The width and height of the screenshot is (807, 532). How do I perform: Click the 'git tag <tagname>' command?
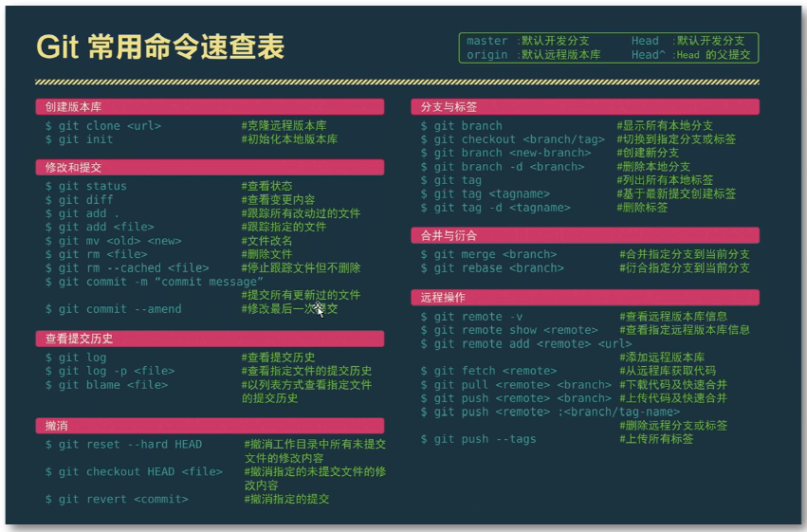click(x=486, y=194)
